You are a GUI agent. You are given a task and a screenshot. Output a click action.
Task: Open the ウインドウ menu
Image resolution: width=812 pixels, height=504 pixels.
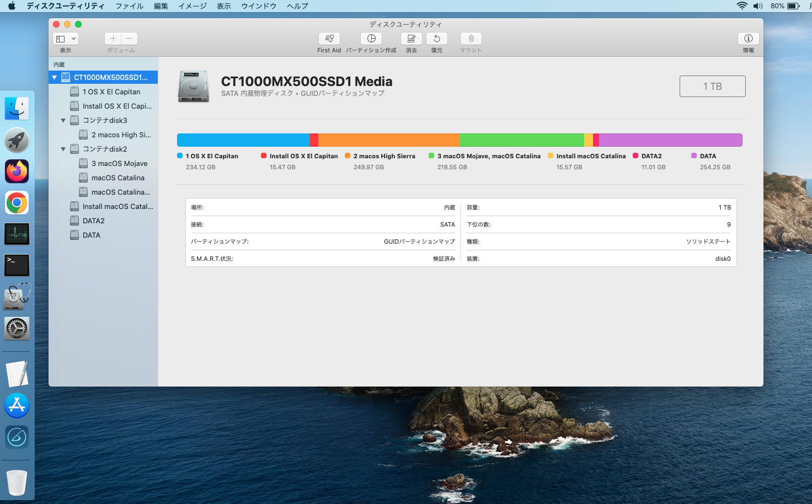point(259,6)
